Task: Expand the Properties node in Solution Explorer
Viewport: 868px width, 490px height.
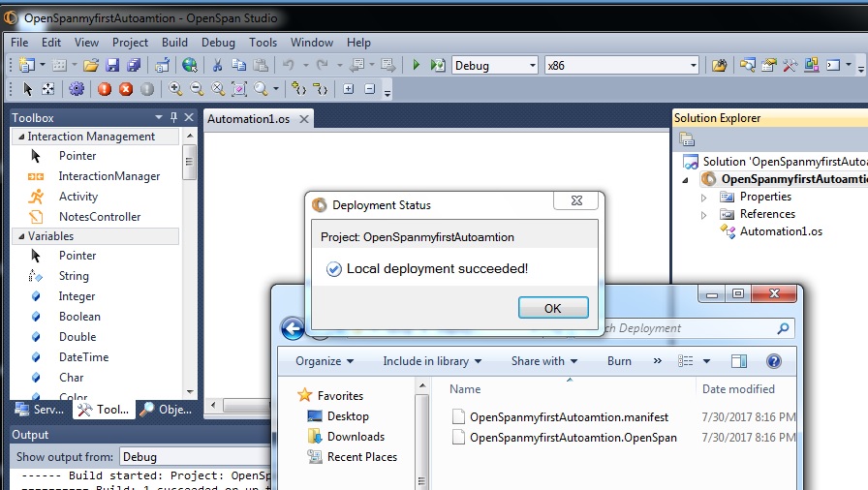Action: 703,198
